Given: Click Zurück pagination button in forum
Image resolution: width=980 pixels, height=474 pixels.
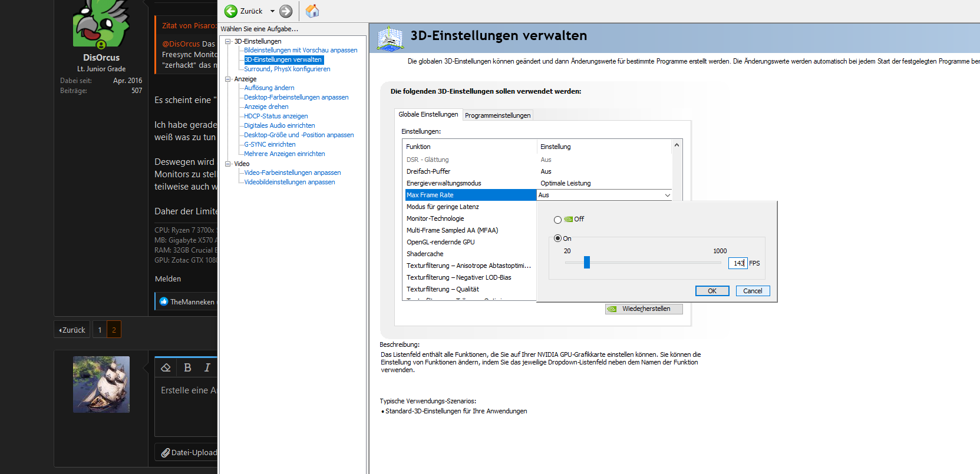Looking at the screenshot, I should tap(72, 330).
